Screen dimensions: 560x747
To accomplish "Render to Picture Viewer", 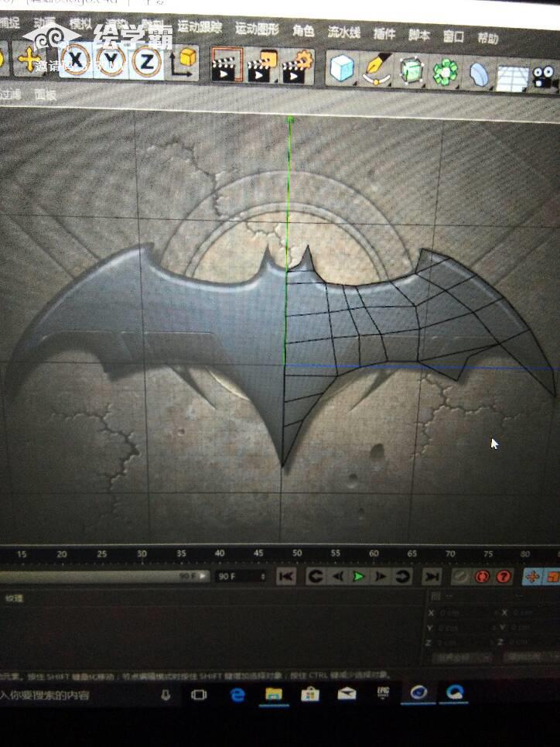I will tap(261, 66).
